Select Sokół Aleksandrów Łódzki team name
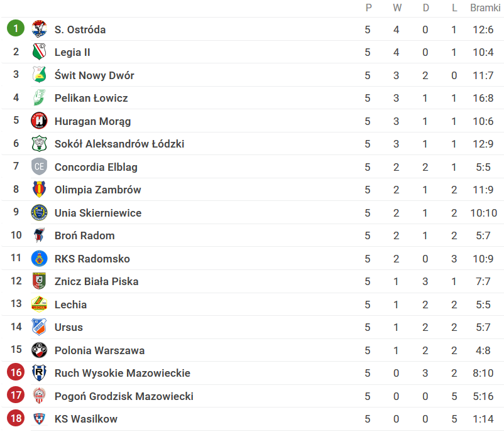Viewport: 504px width, 432px height. [119, 144]
